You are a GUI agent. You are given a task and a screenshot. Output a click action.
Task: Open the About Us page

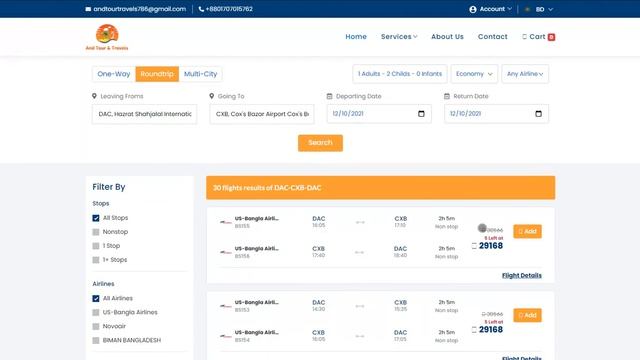tap(447, 37)
